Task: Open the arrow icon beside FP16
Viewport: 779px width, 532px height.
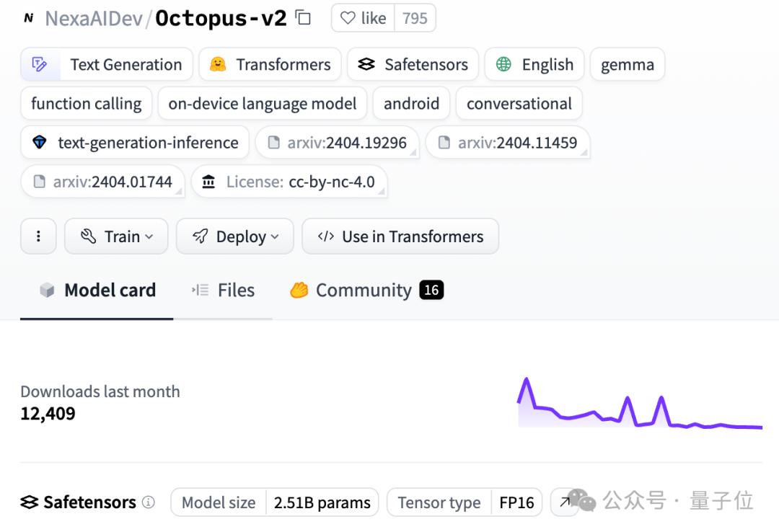Action: [x=564, y=502]
